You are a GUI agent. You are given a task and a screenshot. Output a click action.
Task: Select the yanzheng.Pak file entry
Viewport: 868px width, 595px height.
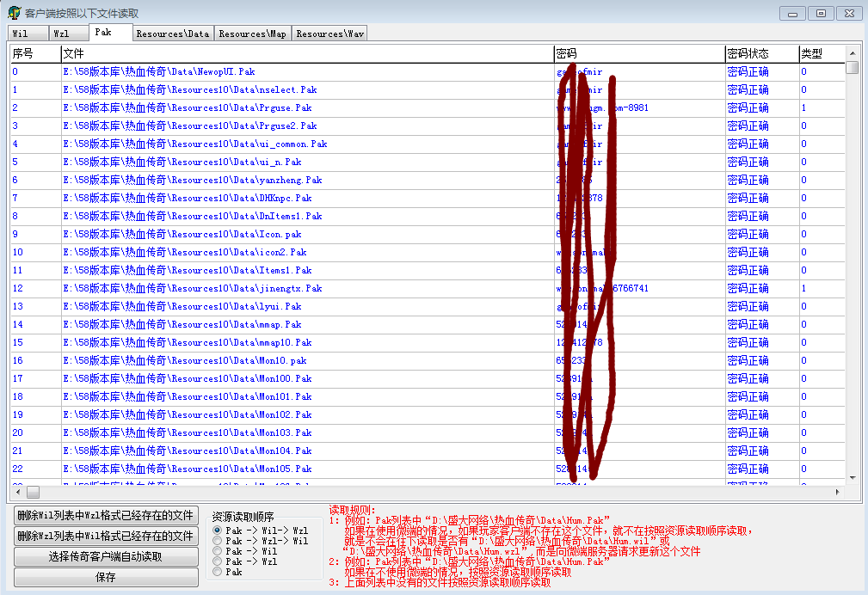193,180
